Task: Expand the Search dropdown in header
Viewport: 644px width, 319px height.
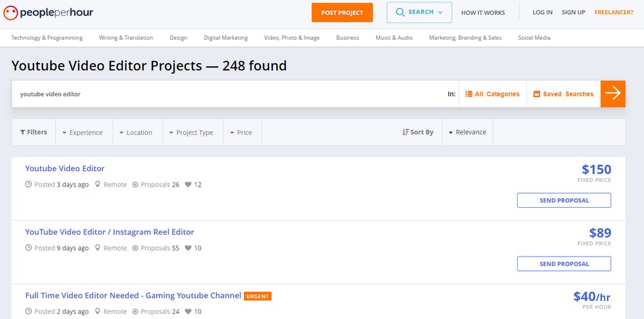Action: point(419,12)
